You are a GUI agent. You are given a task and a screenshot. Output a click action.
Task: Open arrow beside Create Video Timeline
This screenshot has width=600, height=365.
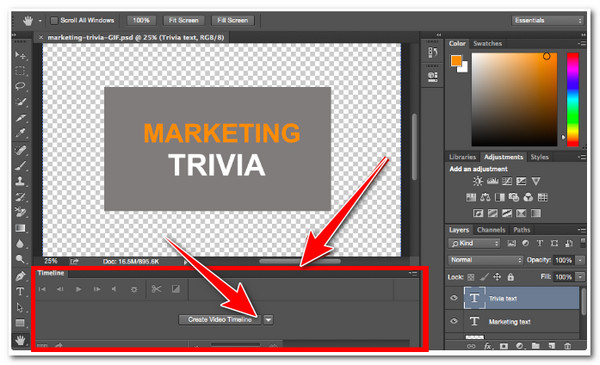pyautogui.click(x=269, y=319)
